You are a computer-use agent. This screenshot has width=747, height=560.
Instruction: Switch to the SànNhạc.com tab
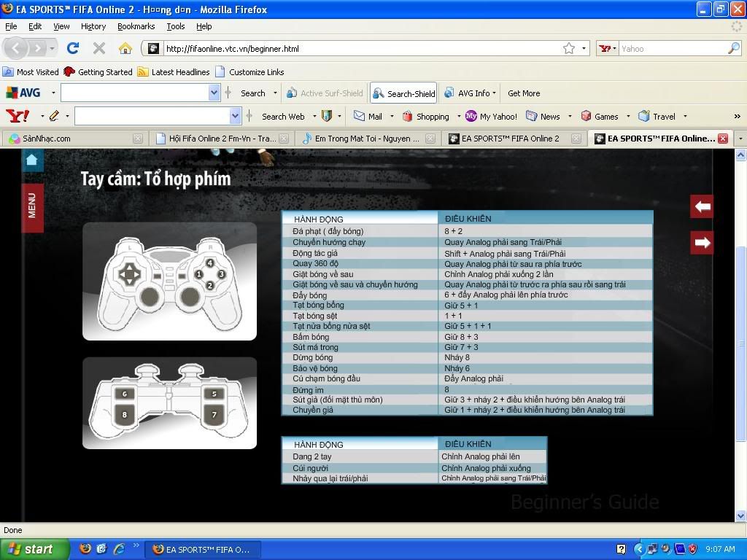[74, 139]
